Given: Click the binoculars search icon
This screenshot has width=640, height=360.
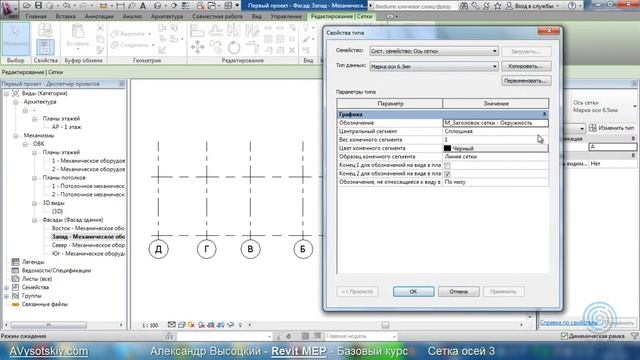Looking at the screenshot, I should point(464,6).
